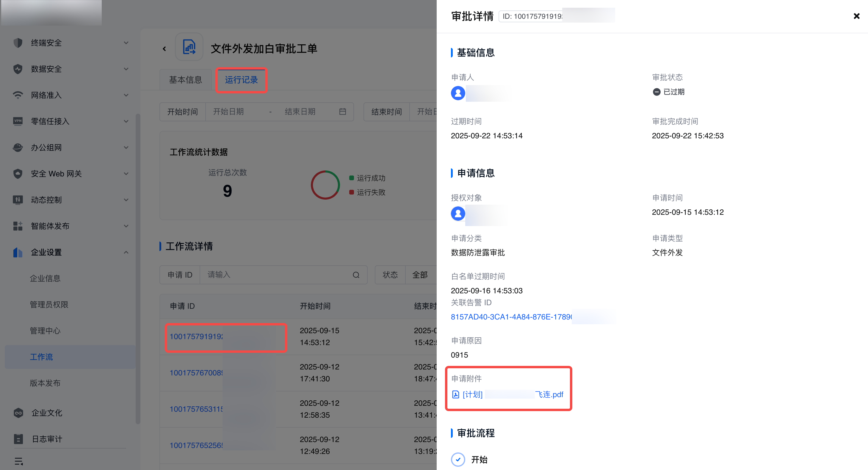Expand the 安全 Web 网关 chevron
Viewport: 868px width, 470px height.
click(126, 173)
